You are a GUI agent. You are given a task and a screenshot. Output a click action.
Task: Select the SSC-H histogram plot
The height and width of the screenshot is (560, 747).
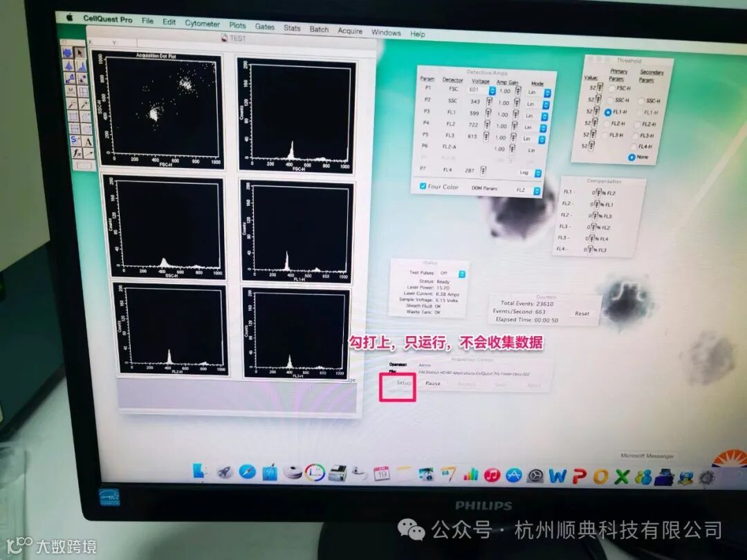pyautogui.click(x=165, y=227)
